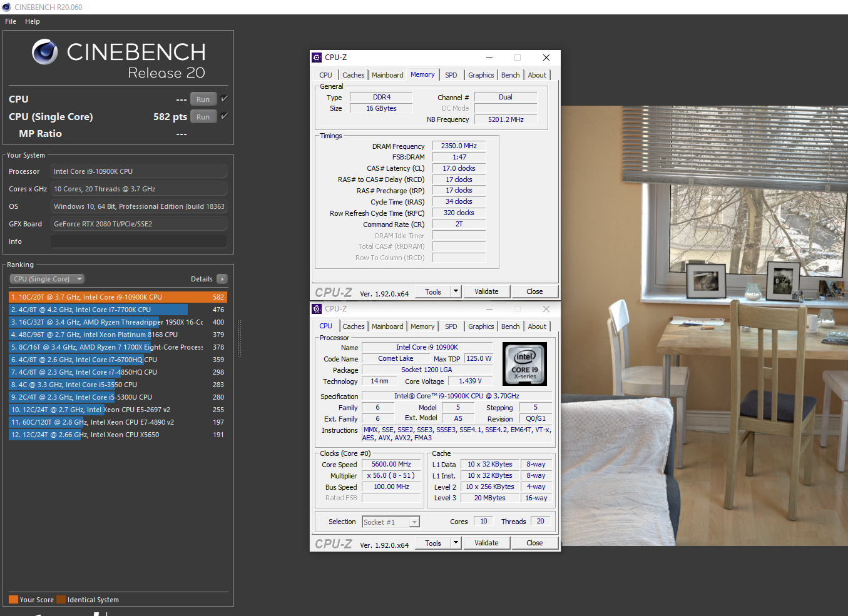Click the Your Score orange legend swatch

tap(13, 599)
